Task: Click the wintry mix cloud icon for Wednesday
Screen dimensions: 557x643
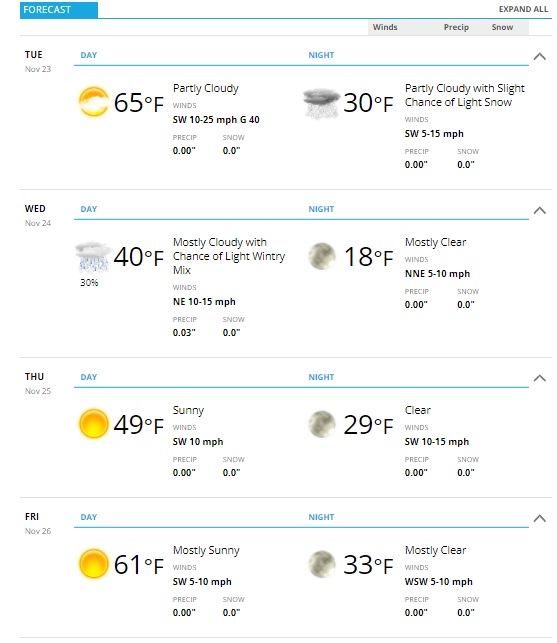Action: tap(94, 257)
